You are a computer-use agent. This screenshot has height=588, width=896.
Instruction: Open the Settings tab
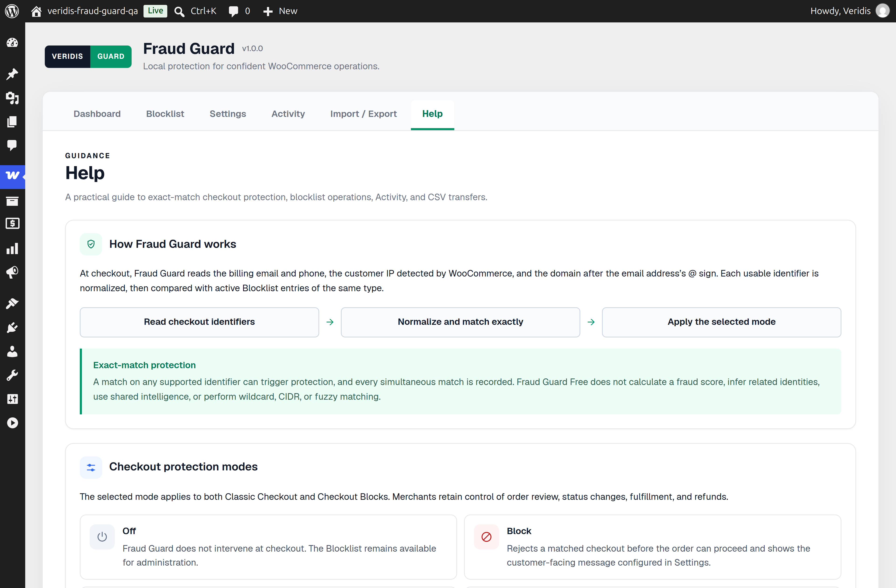tap(228, 114)
